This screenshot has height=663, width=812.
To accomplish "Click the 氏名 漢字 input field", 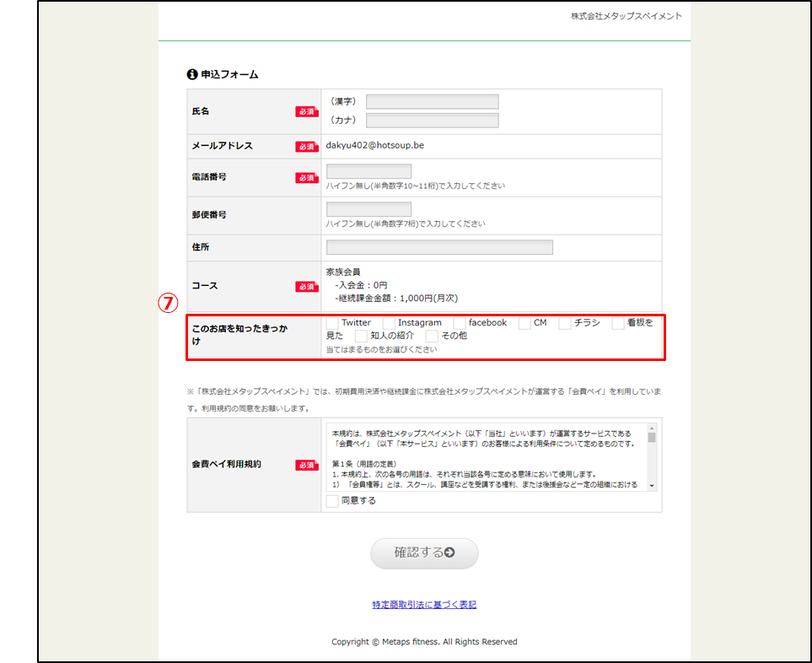I will 432,102.
